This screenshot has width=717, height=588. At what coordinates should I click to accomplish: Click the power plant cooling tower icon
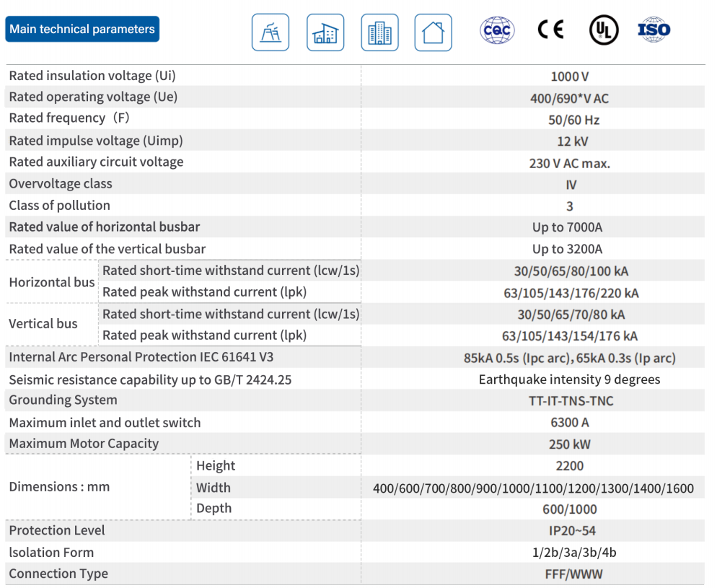(270, 32)
